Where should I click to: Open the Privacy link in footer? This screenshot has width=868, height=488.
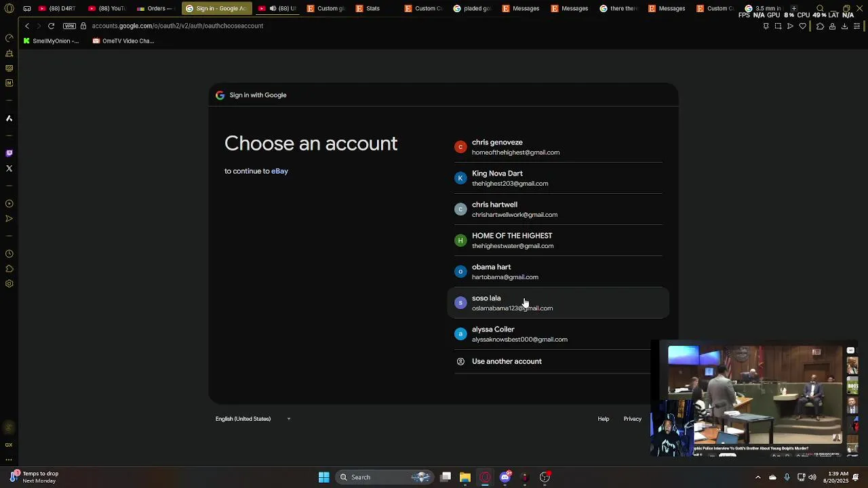[633, 419]
